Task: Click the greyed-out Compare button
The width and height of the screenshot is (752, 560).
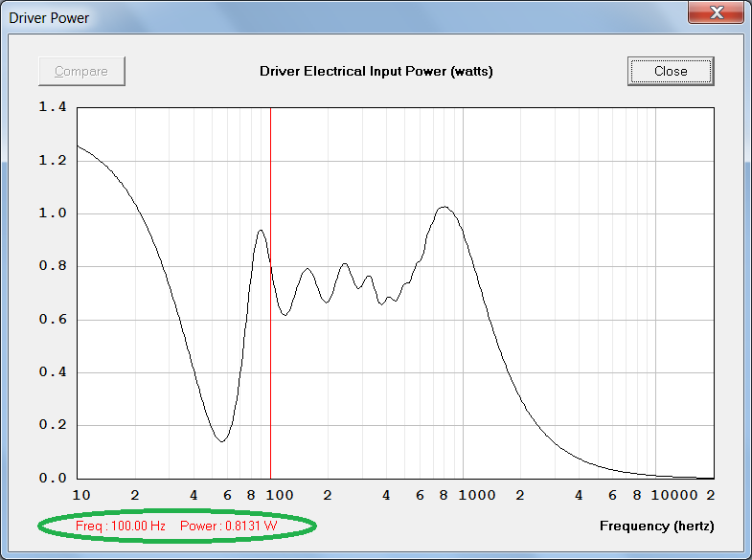Action: (x=82, y=72)
